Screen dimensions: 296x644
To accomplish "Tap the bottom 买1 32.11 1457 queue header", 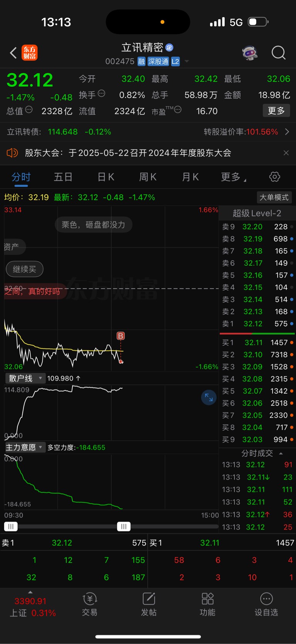I will coord(222,543).
